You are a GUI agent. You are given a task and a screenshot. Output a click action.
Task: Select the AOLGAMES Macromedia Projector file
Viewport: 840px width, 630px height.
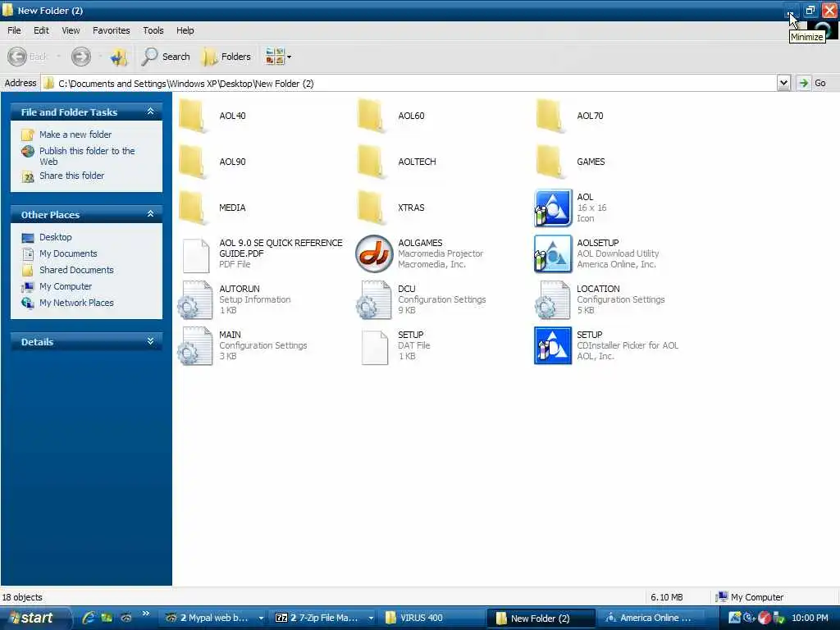pos(419,253)
